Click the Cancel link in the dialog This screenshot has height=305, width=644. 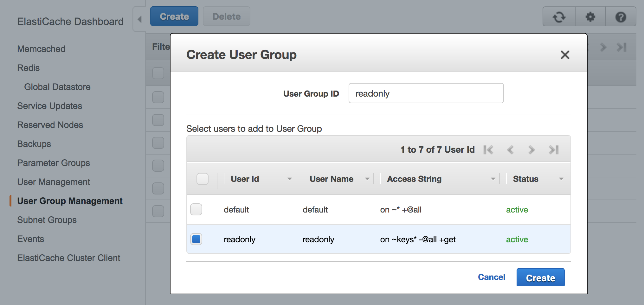[491, 277]
